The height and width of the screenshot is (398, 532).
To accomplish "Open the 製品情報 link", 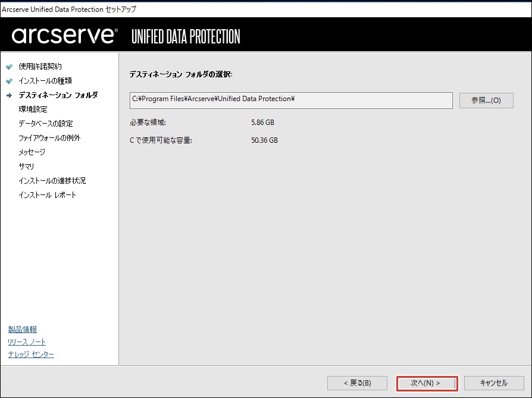I will (23, 330).
